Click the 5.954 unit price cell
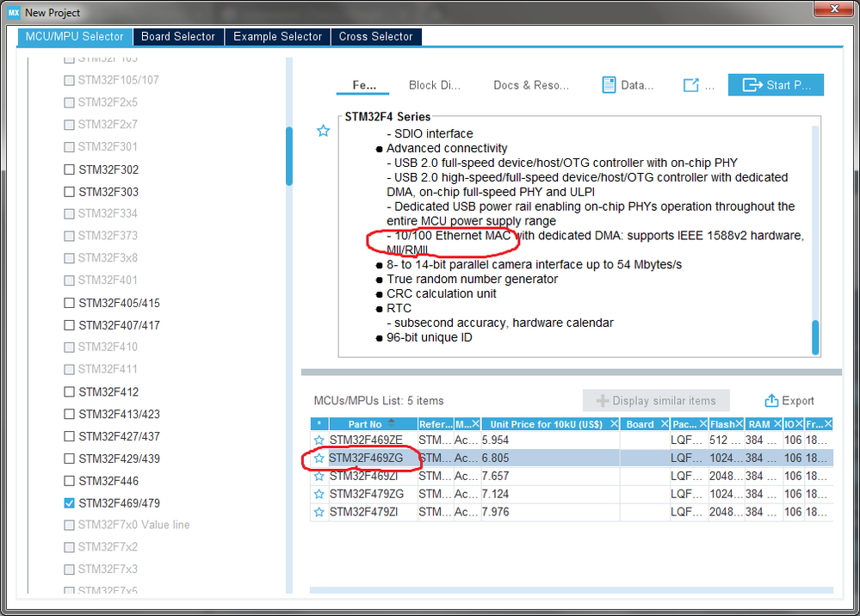The image size is (860, 616). click(x=495, y=440)
